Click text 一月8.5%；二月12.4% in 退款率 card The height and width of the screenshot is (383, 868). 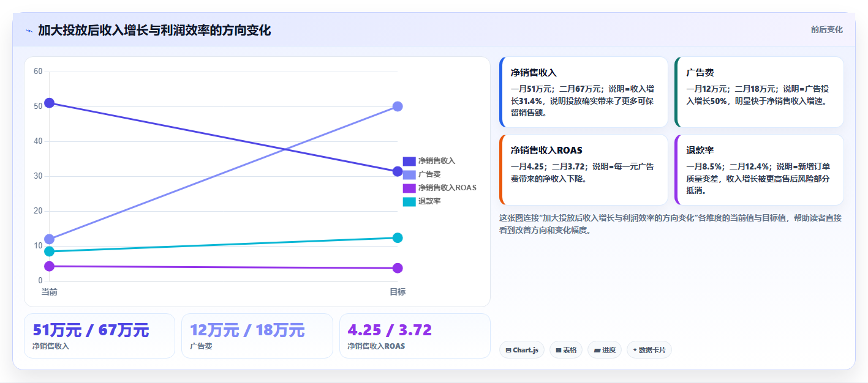728,166
